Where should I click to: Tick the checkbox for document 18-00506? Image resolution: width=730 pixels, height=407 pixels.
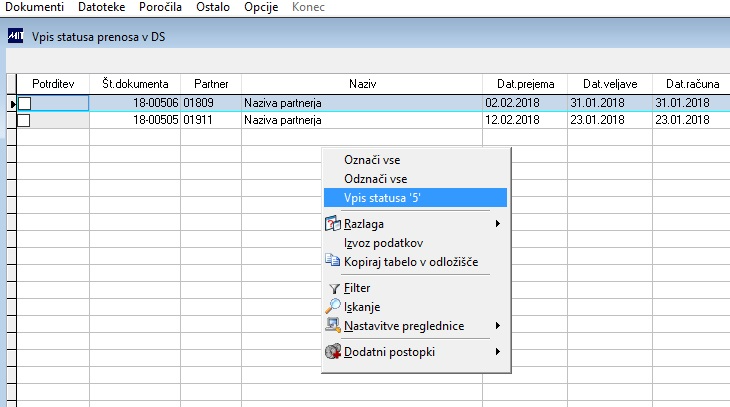(24, 103)
